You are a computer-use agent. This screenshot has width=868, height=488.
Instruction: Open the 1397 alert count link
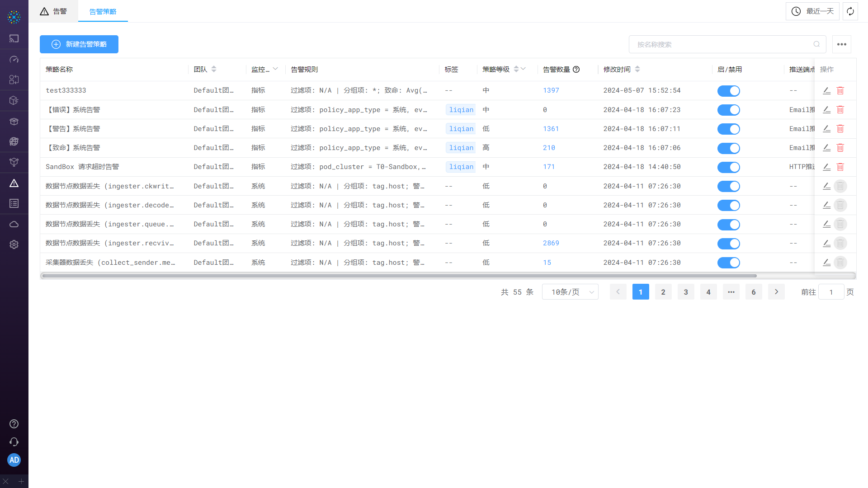551,90
